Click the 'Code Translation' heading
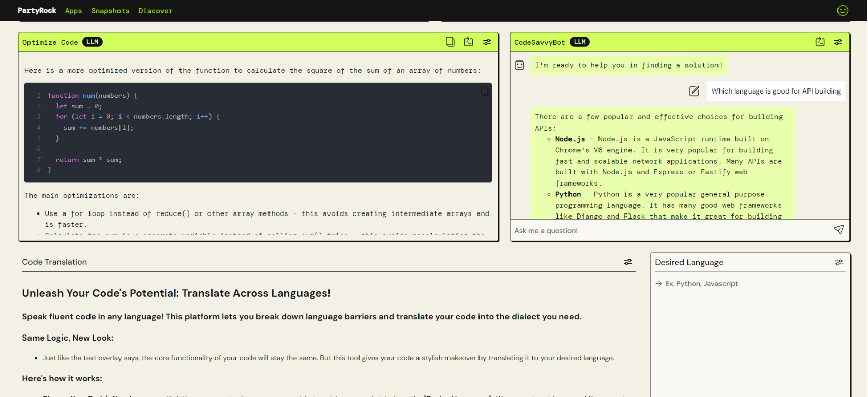868x397 pixels. (x=54, y=262)
